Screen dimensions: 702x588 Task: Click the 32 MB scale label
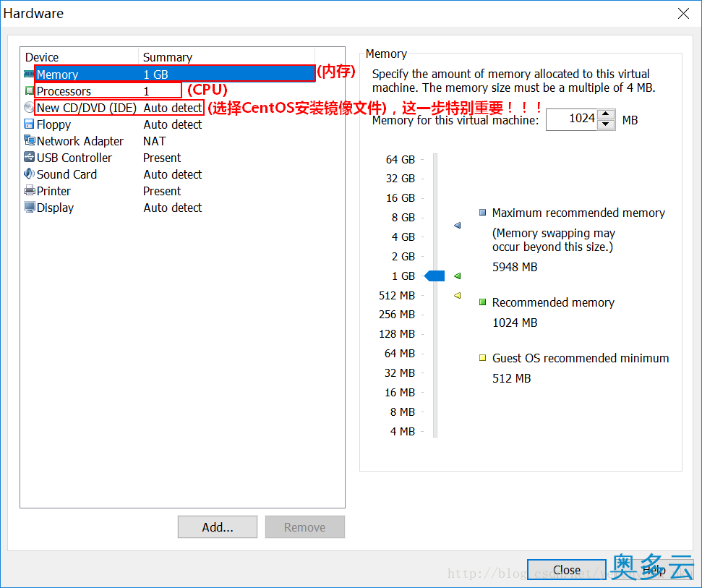pyautogui.click(x=400, y=372)
